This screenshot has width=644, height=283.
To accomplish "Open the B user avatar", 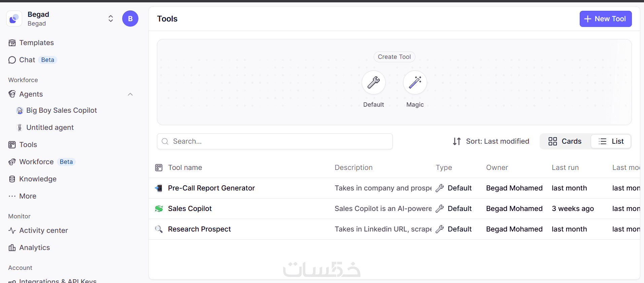I will [x=130, y=19].
